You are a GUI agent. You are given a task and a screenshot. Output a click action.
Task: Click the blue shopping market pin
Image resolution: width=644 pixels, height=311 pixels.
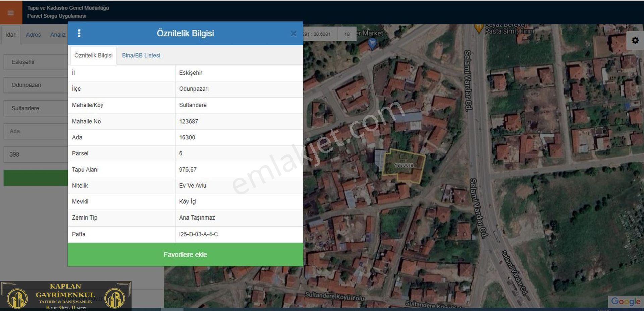point(372,43)
